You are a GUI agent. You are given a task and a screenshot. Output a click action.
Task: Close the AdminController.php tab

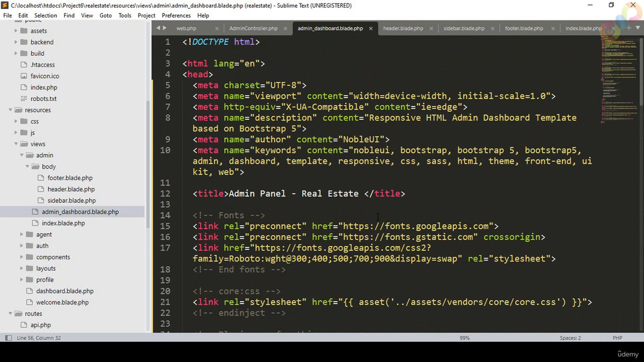[285, 28]
